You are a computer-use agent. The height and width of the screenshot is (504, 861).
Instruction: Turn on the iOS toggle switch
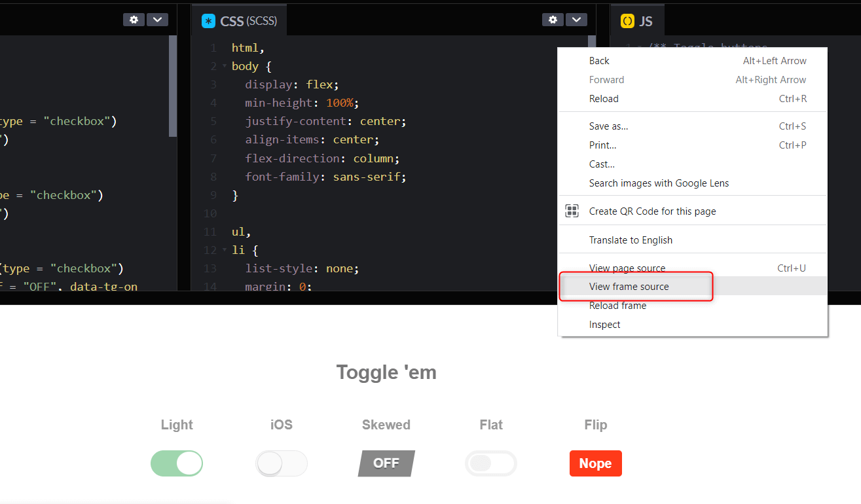click(x=282, y=463)
